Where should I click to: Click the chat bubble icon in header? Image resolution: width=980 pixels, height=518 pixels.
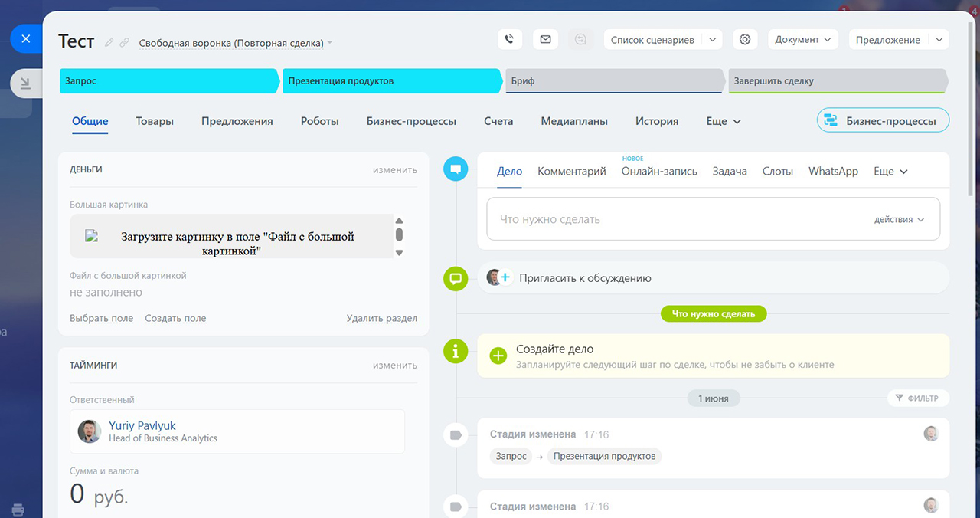(x=581, y=39)
